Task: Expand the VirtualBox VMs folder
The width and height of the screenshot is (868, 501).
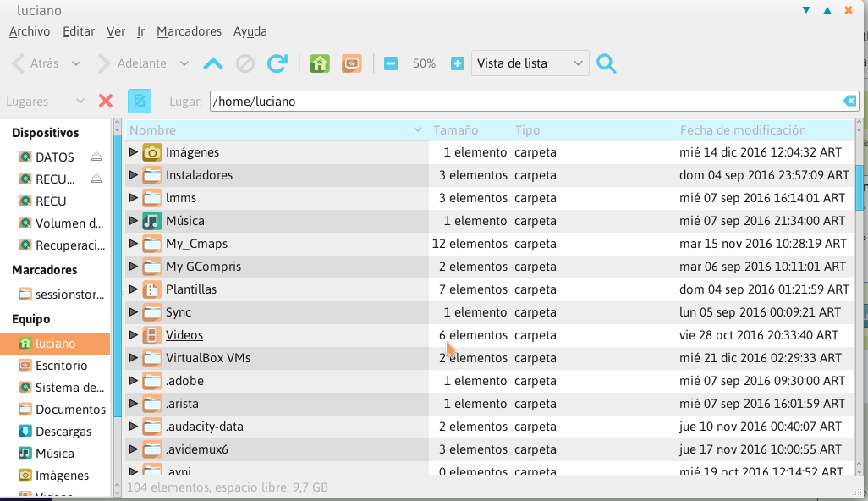Action: pyautogui.click(x=134, y=358)
